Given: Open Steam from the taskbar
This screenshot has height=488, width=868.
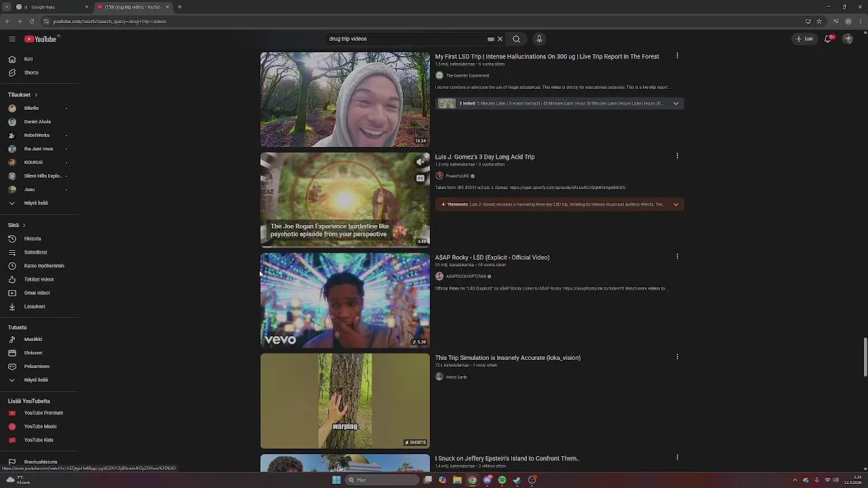Looking at the screenshot, I should point(517,480).
